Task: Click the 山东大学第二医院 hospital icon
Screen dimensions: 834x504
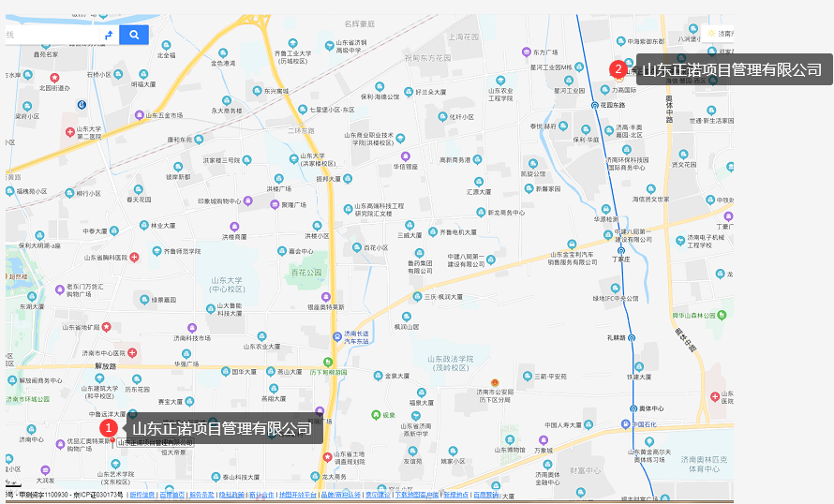Action: point(69,132)
